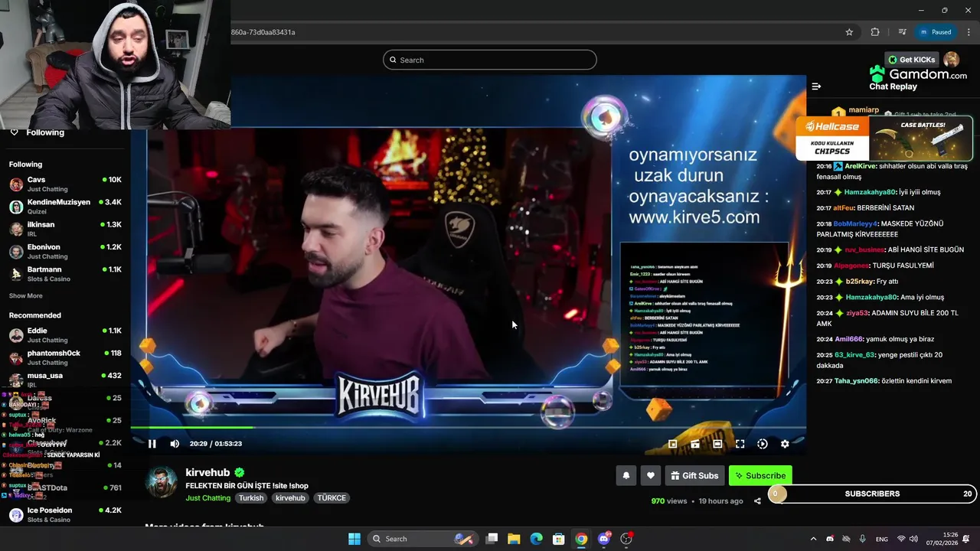Toggle follow with the heart button
The width and height of the screenshot is (980, 551).
[651, 475]
